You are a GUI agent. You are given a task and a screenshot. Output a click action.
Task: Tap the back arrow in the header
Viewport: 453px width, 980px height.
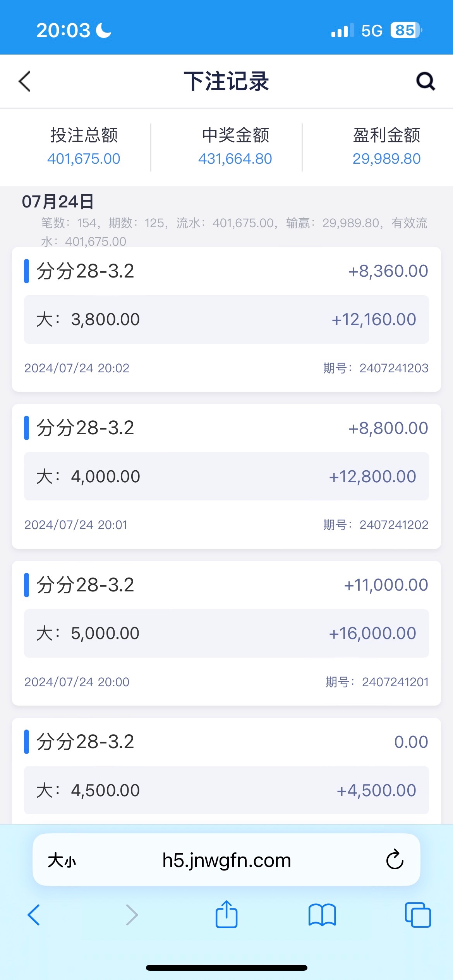25,81
